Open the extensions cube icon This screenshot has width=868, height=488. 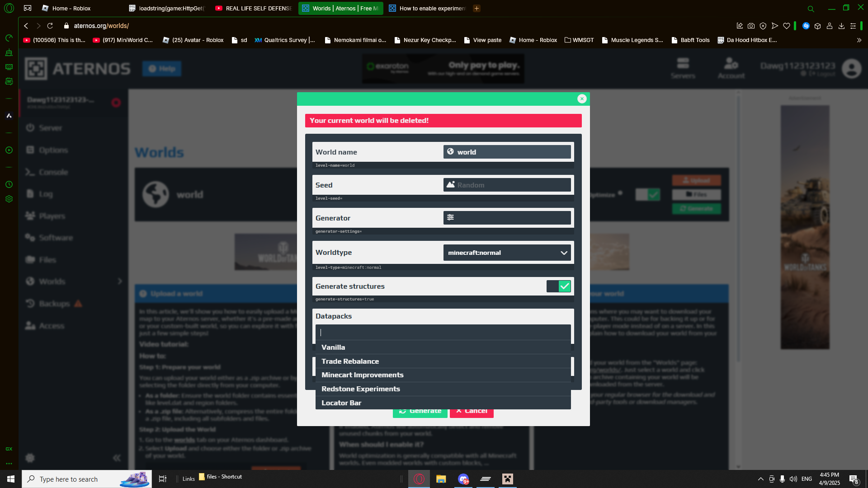(x=818, y=26)
